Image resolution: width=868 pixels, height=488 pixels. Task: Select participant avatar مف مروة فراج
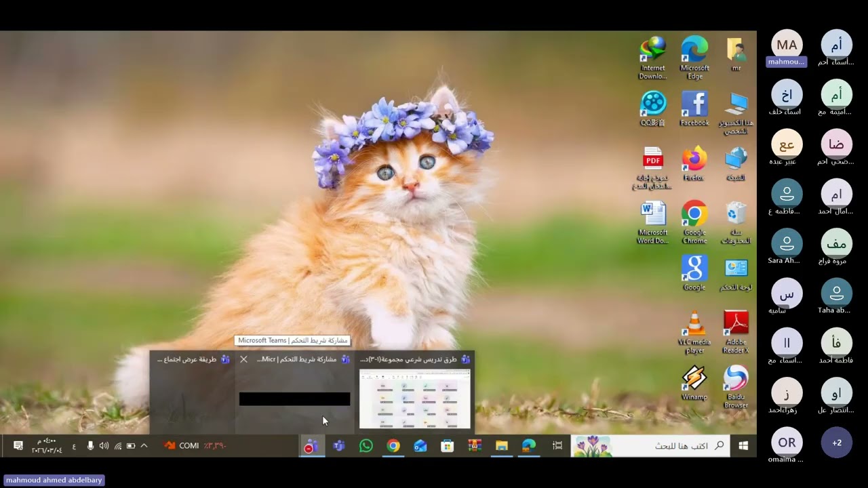(x=837, y=243)
